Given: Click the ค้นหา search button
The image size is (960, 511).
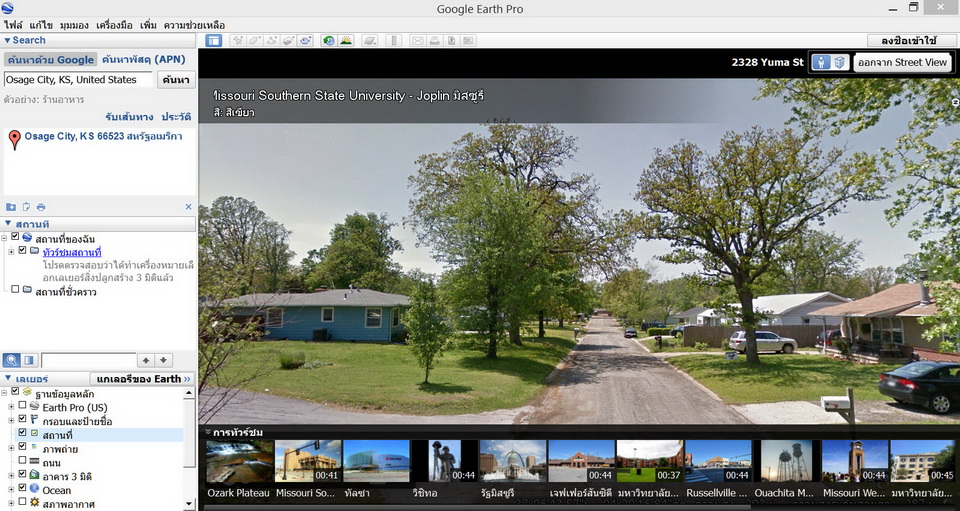Looking at the screenshot, I should (176, 80).
